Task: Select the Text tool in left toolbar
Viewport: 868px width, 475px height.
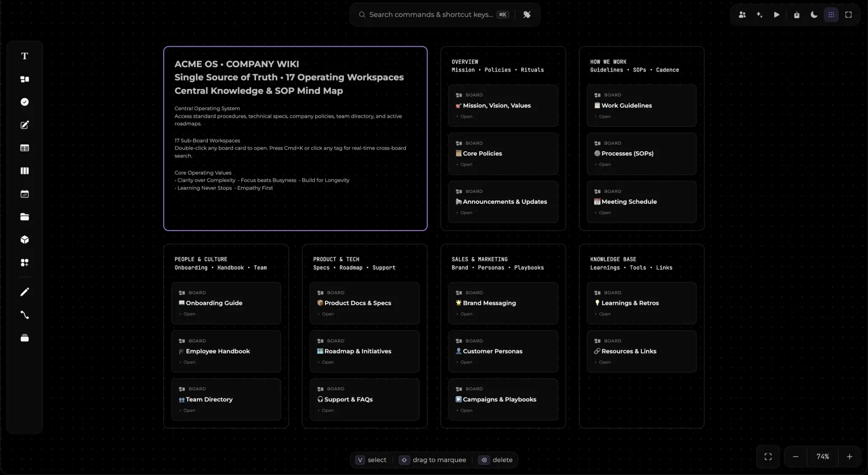Action: coord(24,56)
